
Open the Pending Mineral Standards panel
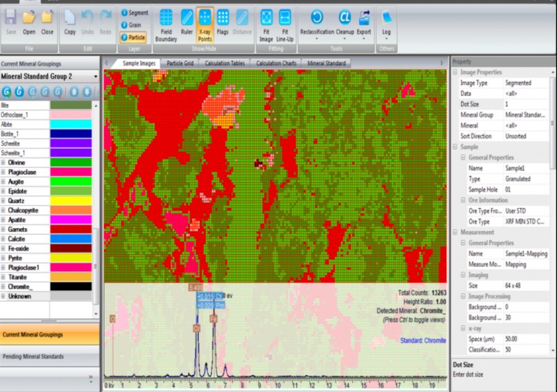point(49,356)
